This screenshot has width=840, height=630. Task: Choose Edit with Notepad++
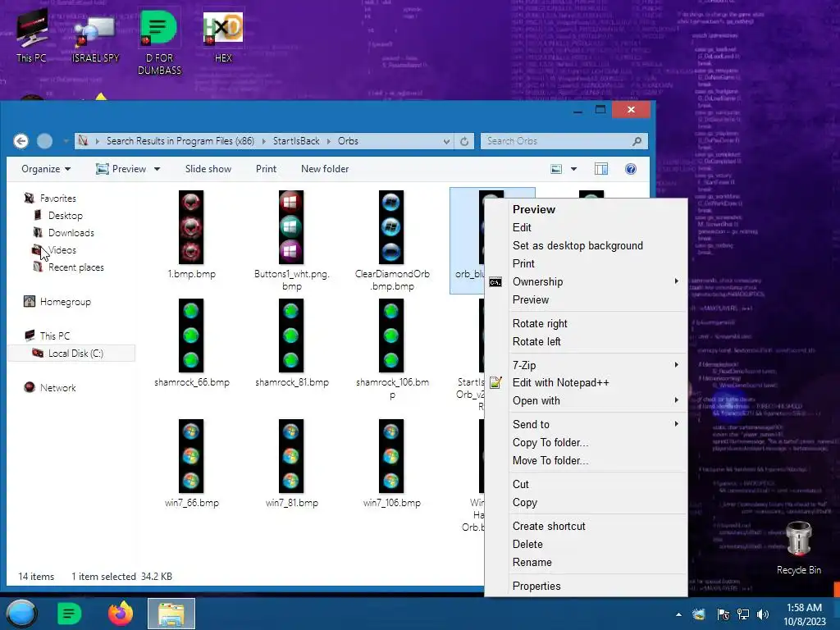click(x=586, y=383)
